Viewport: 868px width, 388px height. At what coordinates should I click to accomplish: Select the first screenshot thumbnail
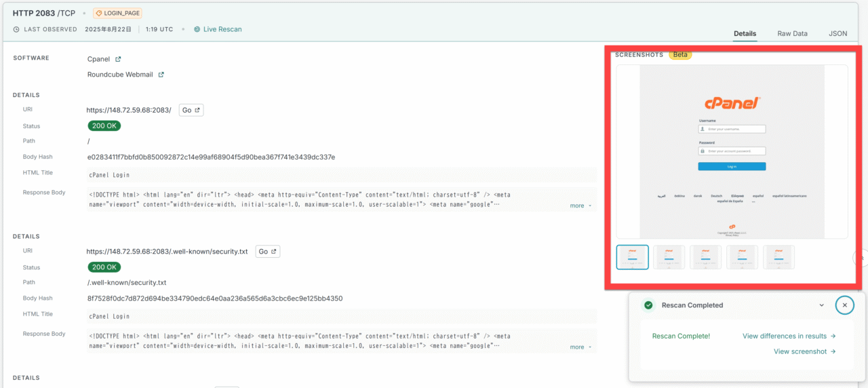click(x=633, y=257)
